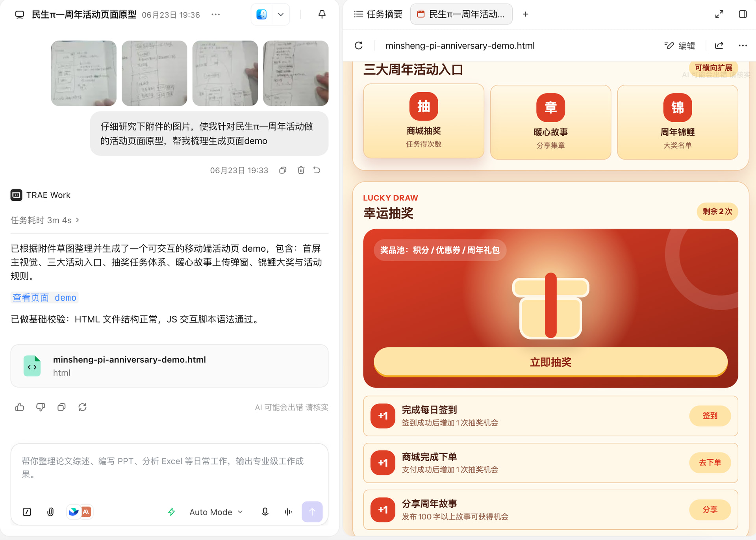Screen dimensions: 756x540
Task: Open the Auto Mode dropdown
Action: click(216, 512)
